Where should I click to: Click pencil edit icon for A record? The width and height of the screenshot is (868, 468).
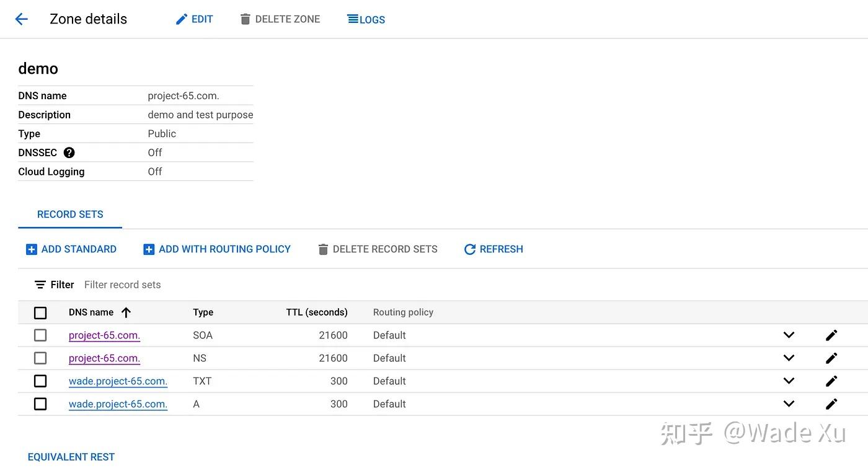(831, 404)
